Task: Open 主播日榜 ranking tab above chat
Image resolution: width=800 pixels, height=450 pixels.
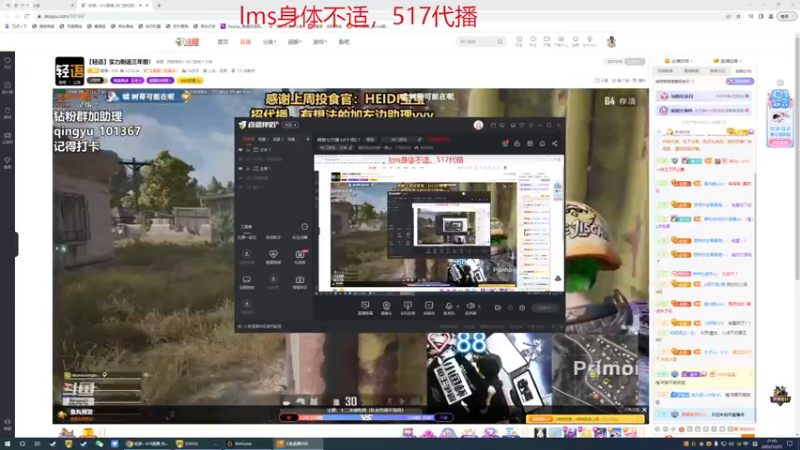Action: click(x=679, y=61)
